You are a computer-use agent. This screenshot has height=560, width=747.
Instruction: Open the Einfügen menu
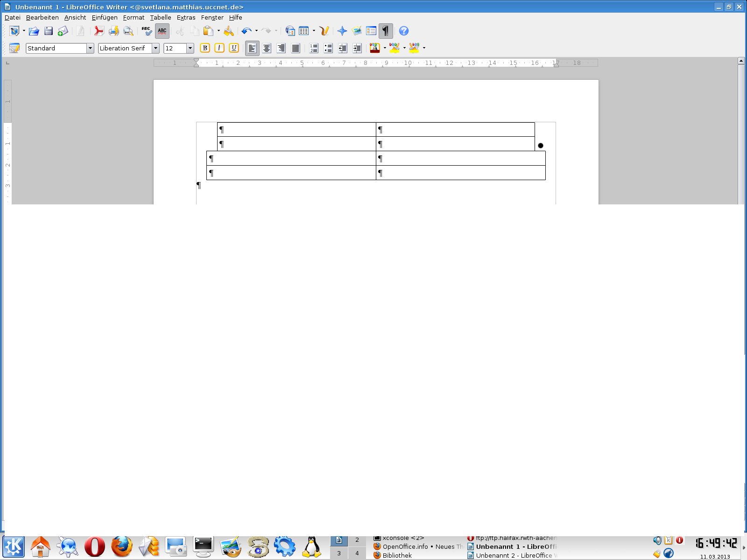105,18
